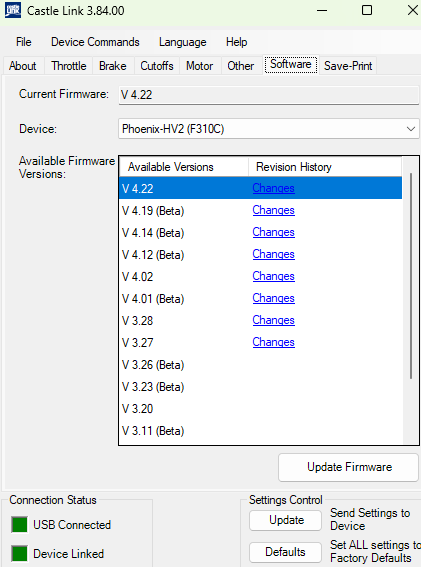Viewport: 421px width, 567px height.
Task: Click the Castle Link app icon in title bar
Action: click(x=13, y=10)
